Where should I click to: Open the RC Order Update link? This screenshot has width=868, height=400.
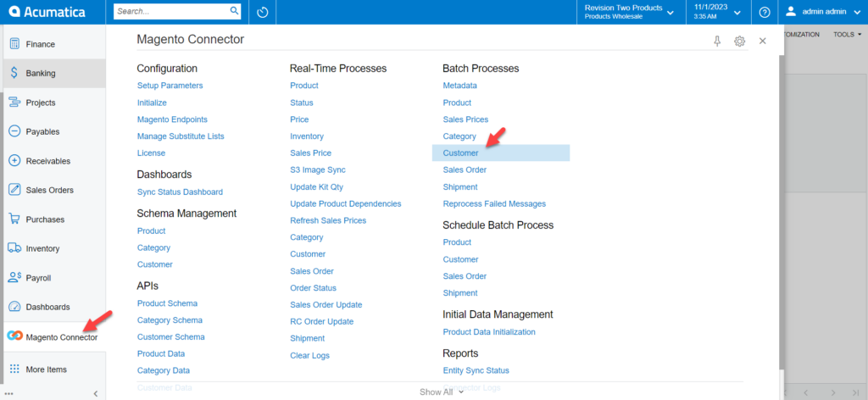[x=321, y=321]
